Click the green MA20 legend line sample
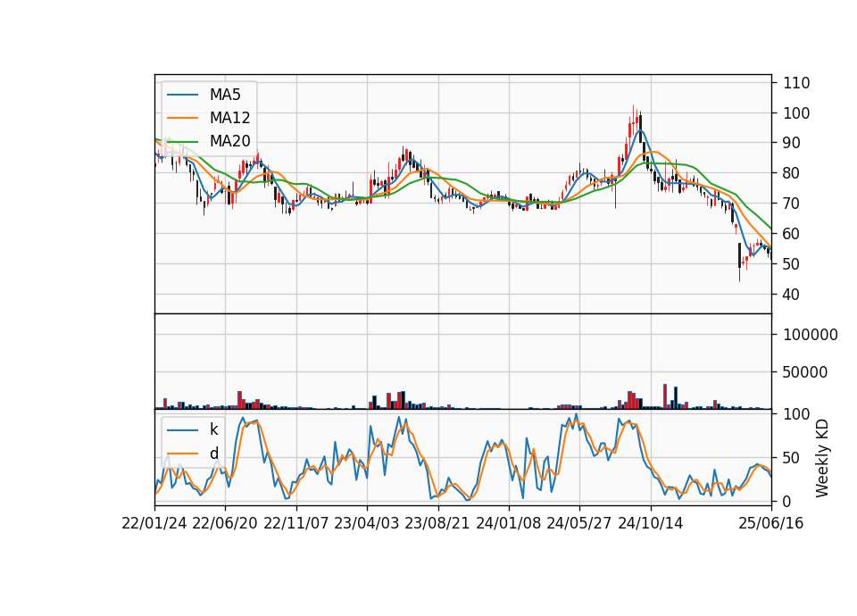857x616 pixels. 182,141
